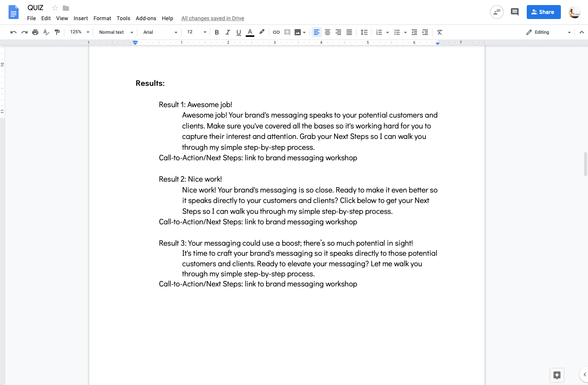Open the font size 12 dropdown
Screen dimensions: 588x385
click(197, 32)
